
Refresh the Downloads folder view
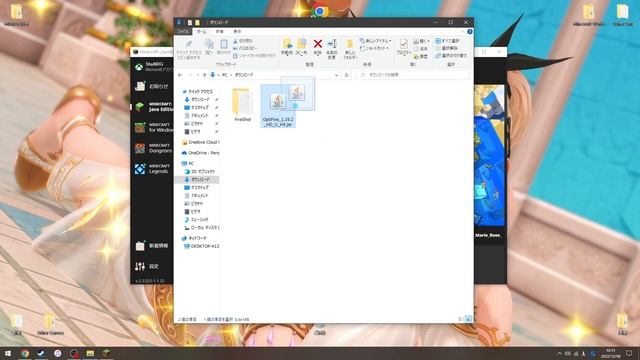point(347,75)
